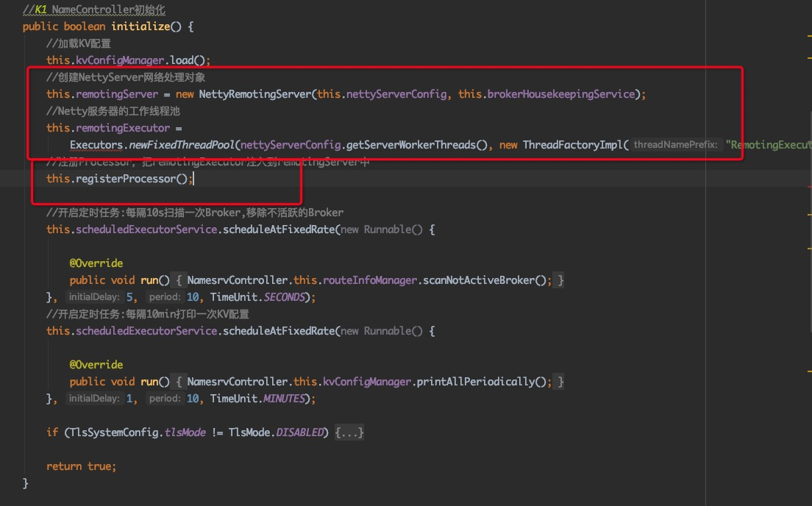Click the 每隔10min打印一次KV配置 comment

point(148,314)
